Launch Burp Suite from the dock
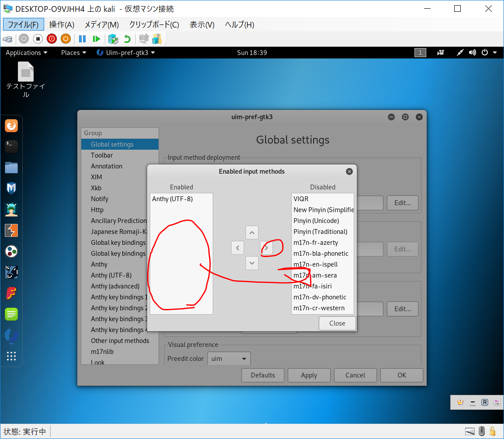This screenshot has height=439, width=504. click(x=11, y=230)
